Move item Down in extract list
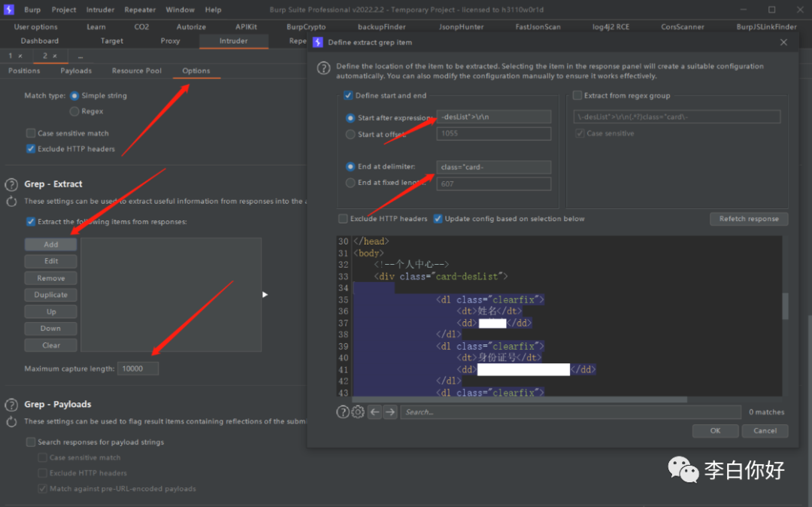Image resolution: width=812 pixels, height=507 pixels. coord(51,328)
